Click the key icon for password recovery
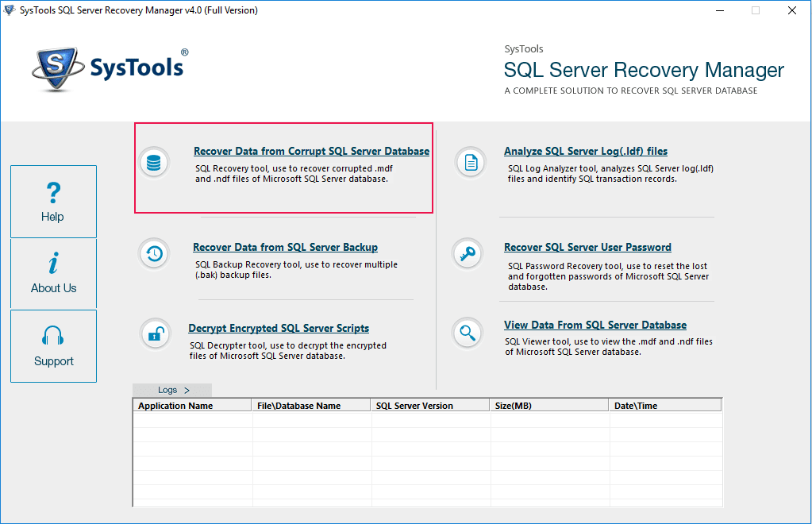Viewport: 812px width, 524px height. (x=468, y=254)
